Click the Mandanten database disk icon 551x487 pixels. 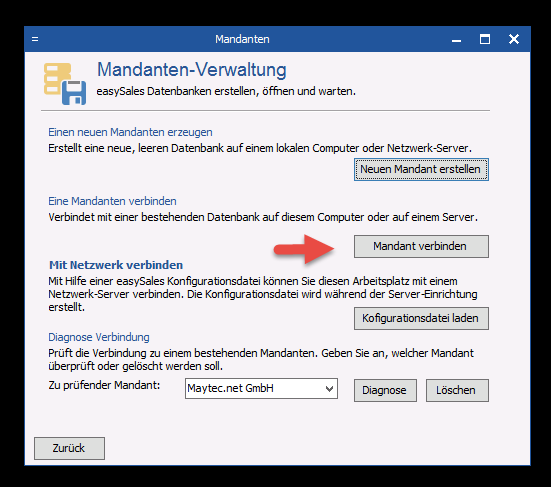(65, 84)
